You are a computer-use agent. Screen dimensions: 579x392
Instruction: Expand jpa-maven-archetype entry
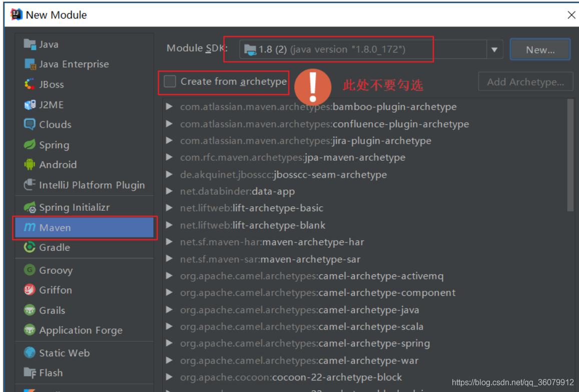pyautogui.click(x=169, y=157)
